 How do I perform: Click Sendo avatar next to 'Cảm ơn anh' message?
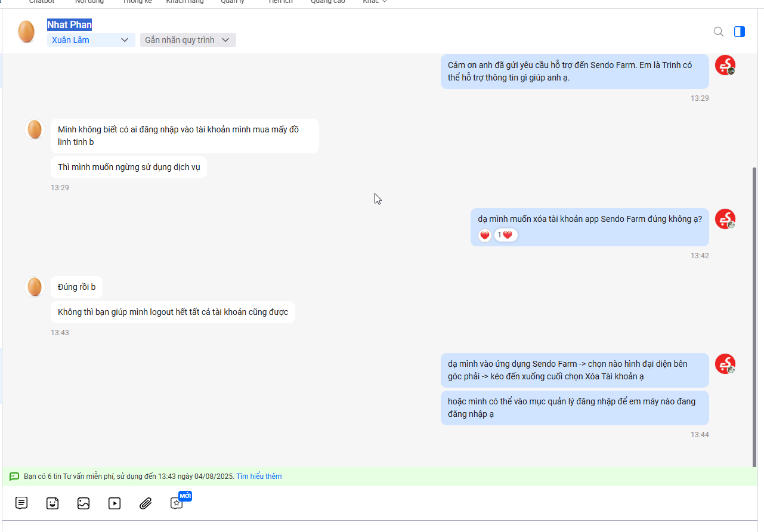(x=725, y=65)
